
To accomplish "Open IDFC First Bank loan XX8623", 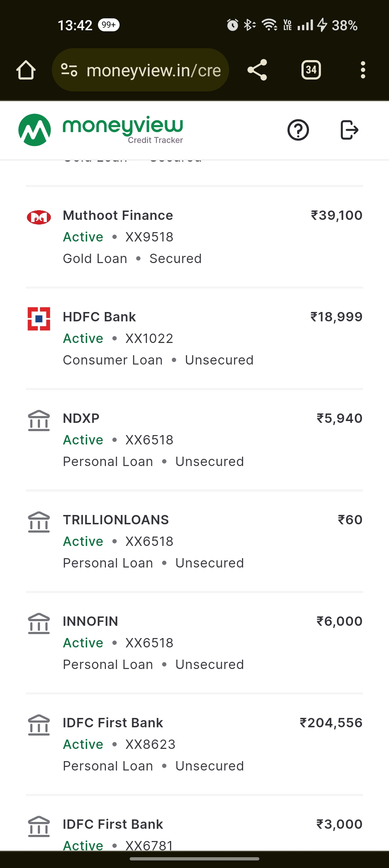I will (x=194, y=744).
